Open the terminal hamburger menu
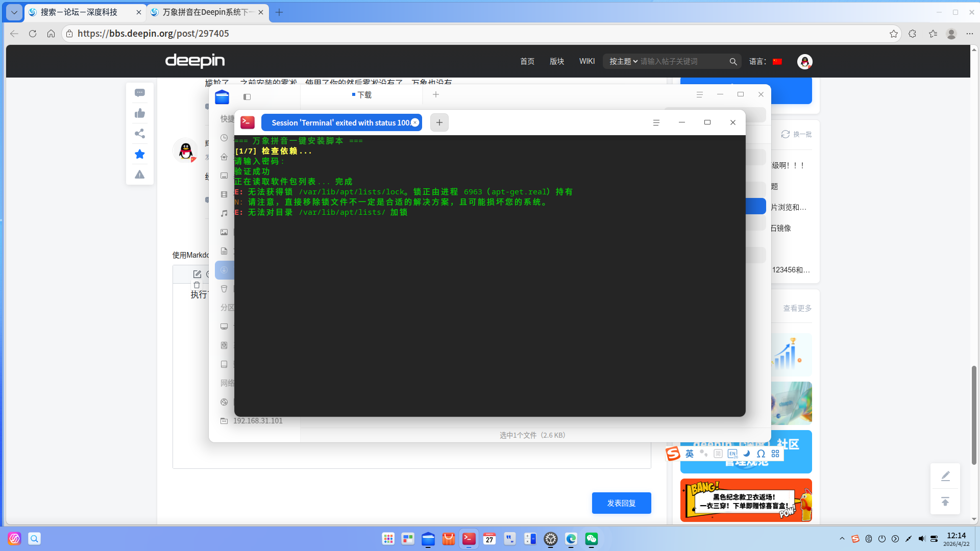Viewport: 980px width, 551px height. 656,122
